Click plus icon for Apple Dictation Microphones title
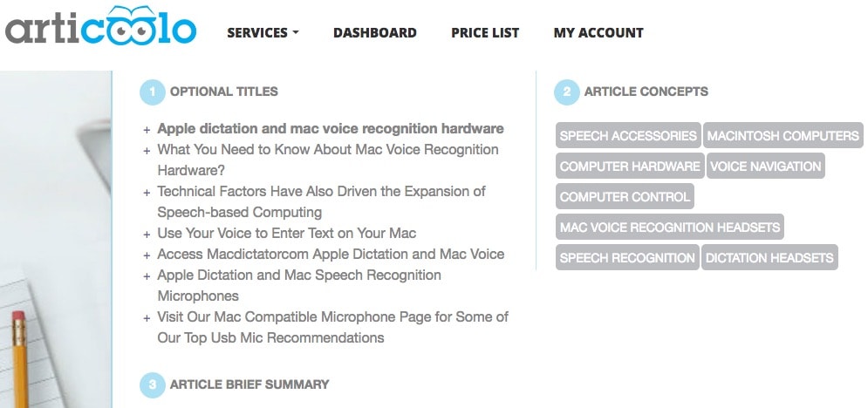The width and height of the screenshot is (868, 408). click(x=147, y=276)
